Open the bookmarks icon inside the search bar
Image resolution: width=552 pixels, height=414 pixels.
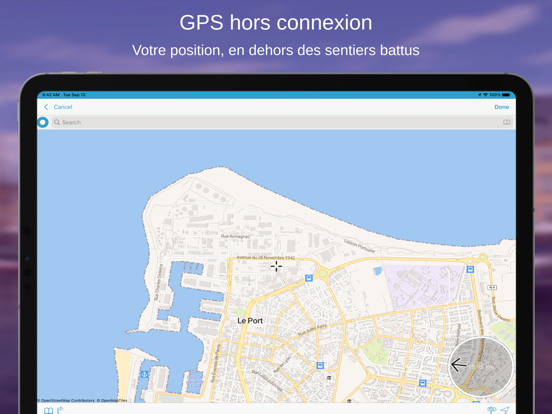pyautogui.click(x=506, y=122)
